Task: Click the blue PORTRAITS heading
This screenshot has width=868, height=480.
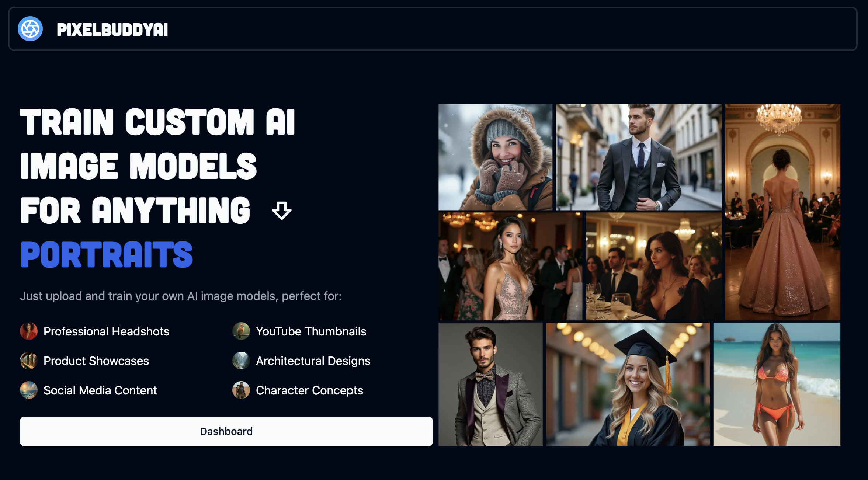Action: coord(107,254)
